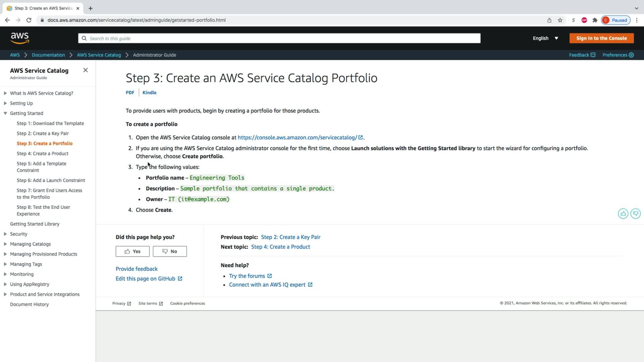Click the Search in this guide field
Viewport: 644px width, 362px height.
point(279,38)
